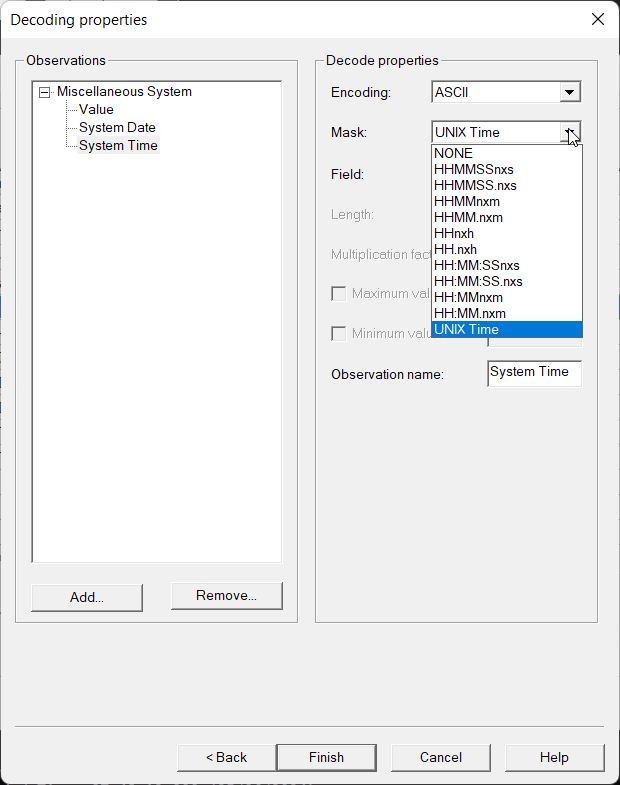This screenshot has height=785, width=620.
Task: Click the Finish button
Action: [x=327, y=757]
